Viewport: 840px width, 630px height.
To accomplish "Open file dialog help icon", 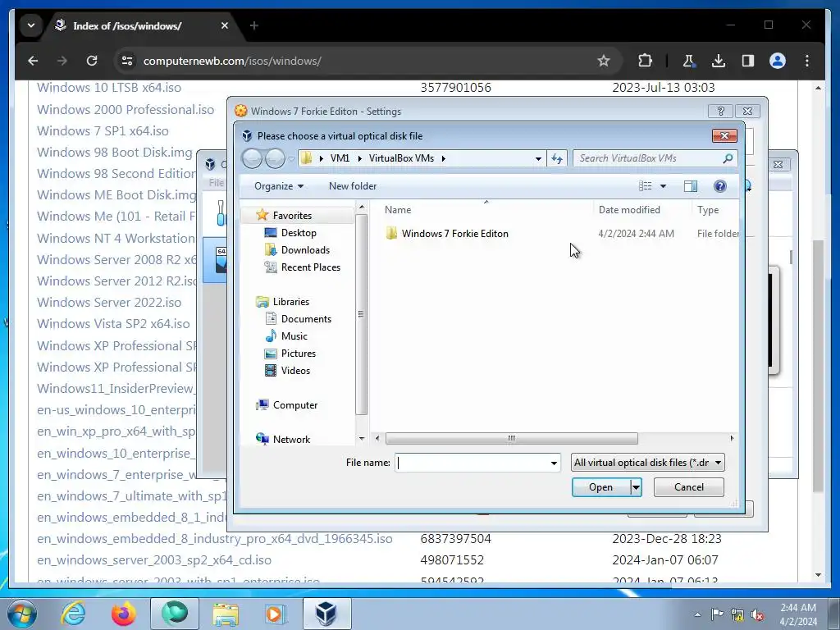I will [720, 186].
